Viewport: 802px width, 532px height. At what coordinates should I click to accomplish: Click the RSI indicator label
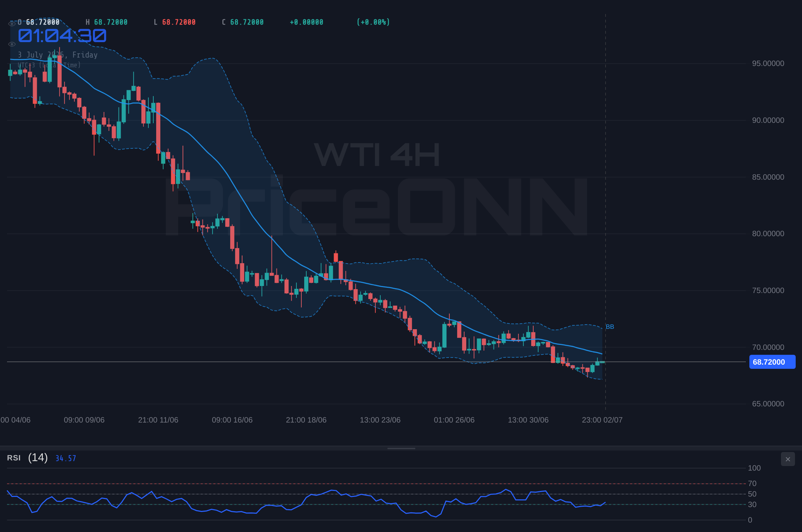coord(14,458)
